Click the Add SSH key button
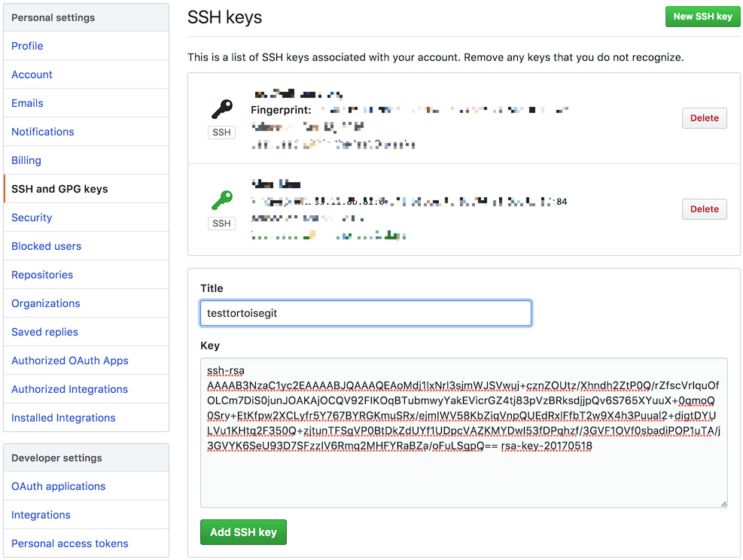This screenshot has width=743, height=560. click(243, 532)
